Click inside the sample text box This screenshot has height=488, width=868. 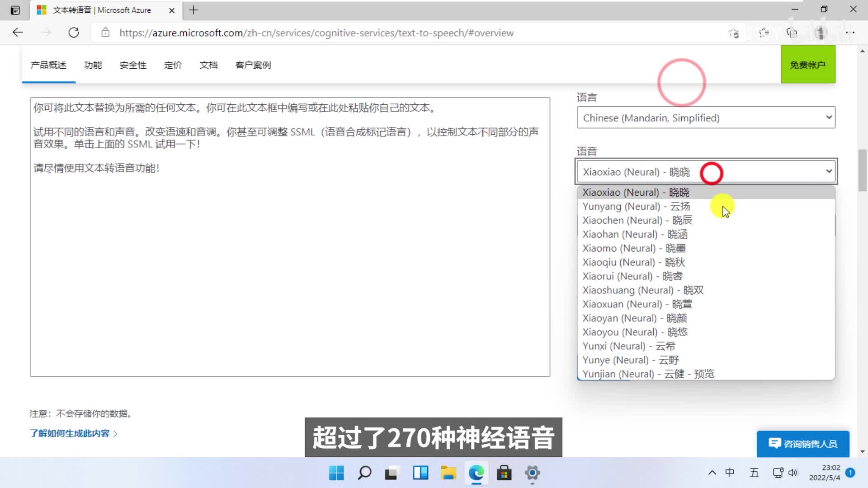pos(289,271)
